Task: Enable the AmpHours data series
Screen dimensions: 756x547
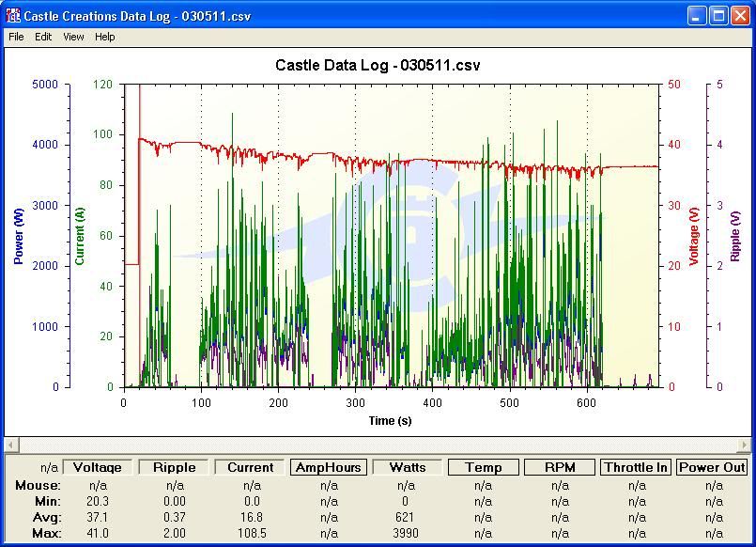Action: [x=329, y=467]
